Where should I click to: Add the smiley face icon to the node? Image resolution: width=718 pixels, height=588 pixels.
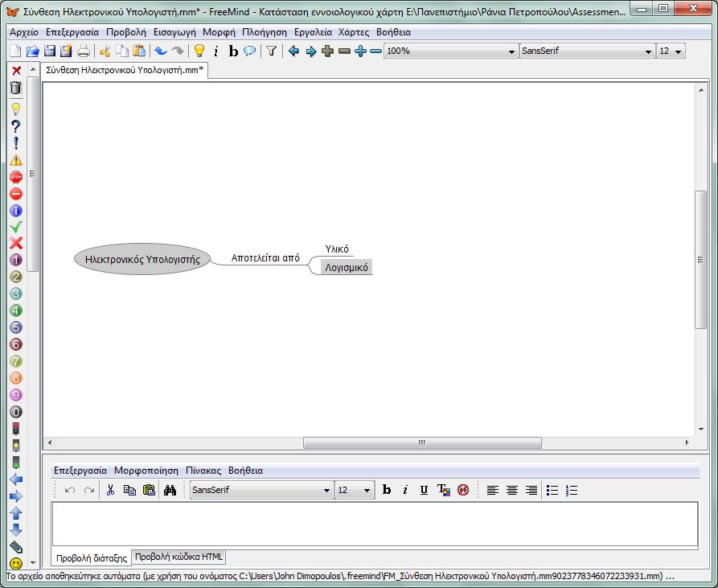click(16, 563)
